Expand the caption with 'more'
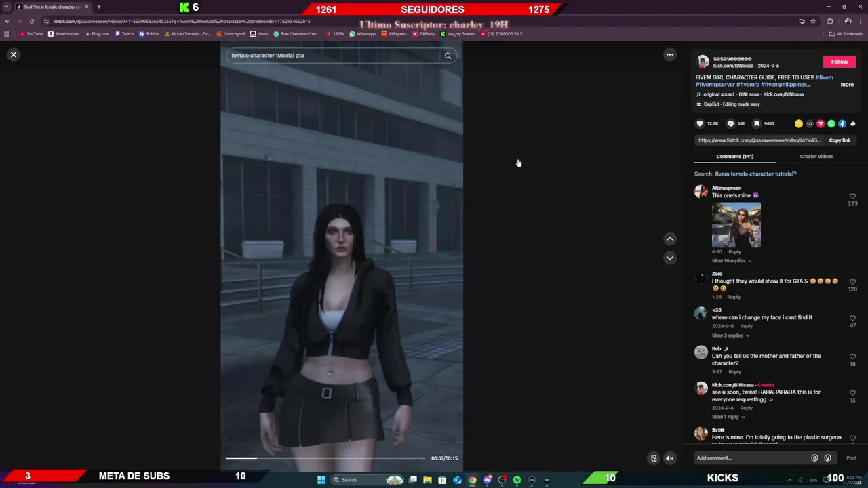Viewport: 868px width, 488px height. click(847, 85)
